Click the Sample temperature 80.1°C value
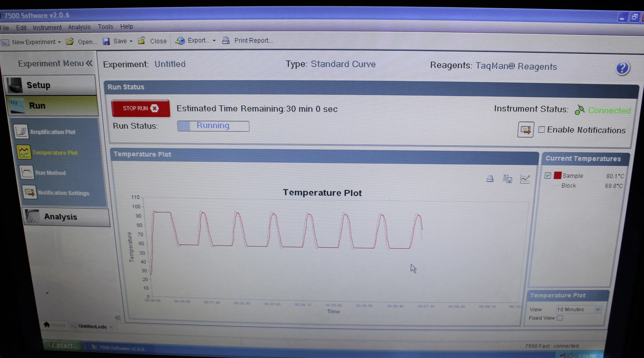 click(615, 176)
